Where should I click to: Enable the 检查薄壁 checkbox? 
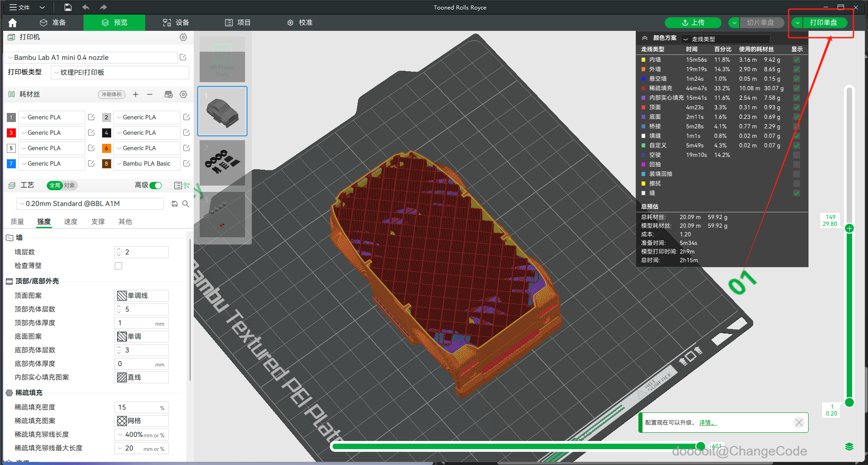click(x=118, y=266)
